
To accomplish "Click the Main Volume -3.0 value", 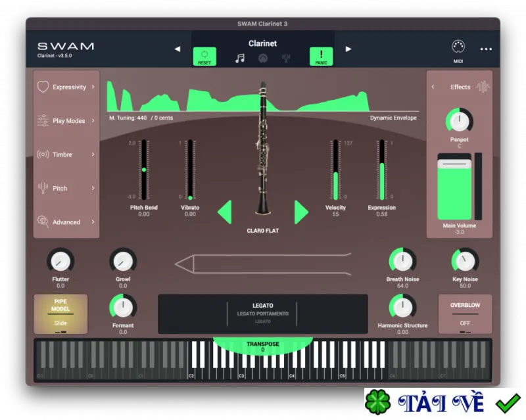I will pos(460,232).
